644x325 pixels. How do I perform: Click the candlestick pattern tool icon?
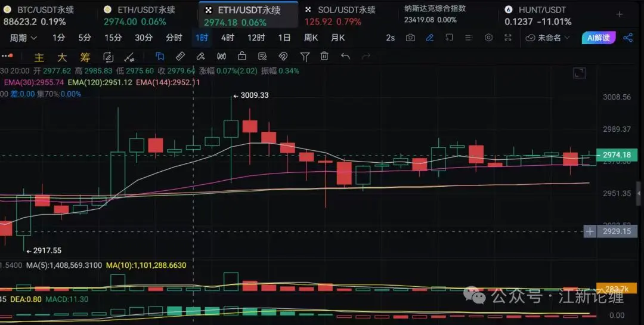pyautogui.click(x=221, y=56)
